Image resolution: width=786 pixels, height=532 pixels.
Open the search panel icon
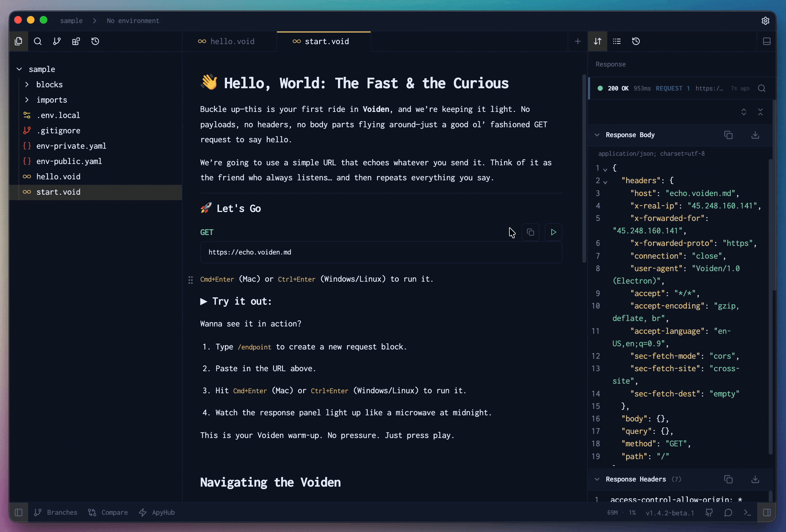(38, 41)
